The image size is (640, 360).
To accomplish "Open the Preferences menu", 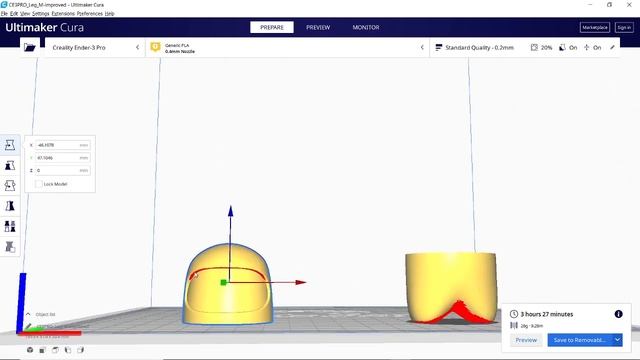I will [x=90, y=13].
